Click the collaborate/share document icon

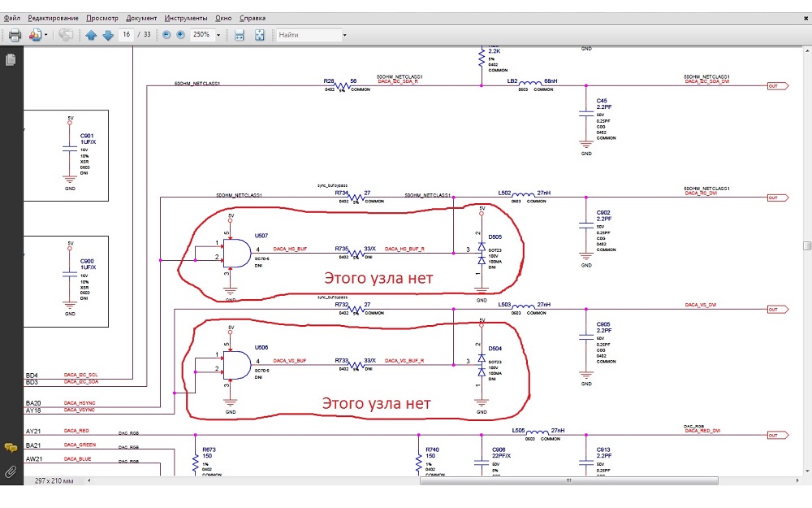(x=35, y=35)
